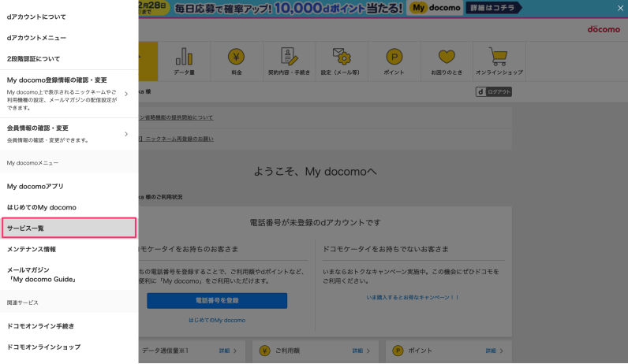The height and width of the screenshot is (364, 628).
Task: Select サービス一覧 menu item
Action: pyautogui.click(x=69, y=228)
